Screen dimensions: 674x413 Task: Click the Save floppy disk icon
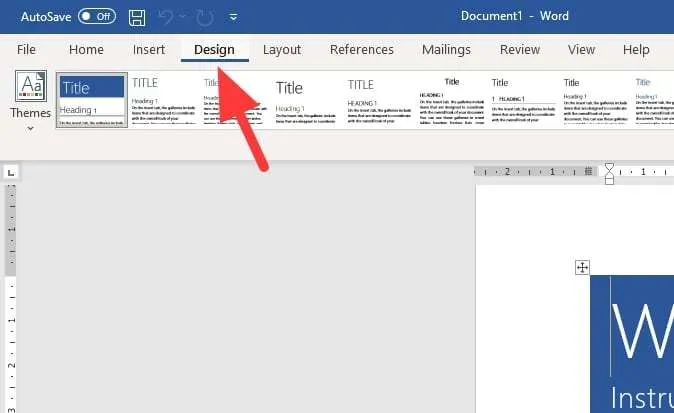tap(137, 18)
